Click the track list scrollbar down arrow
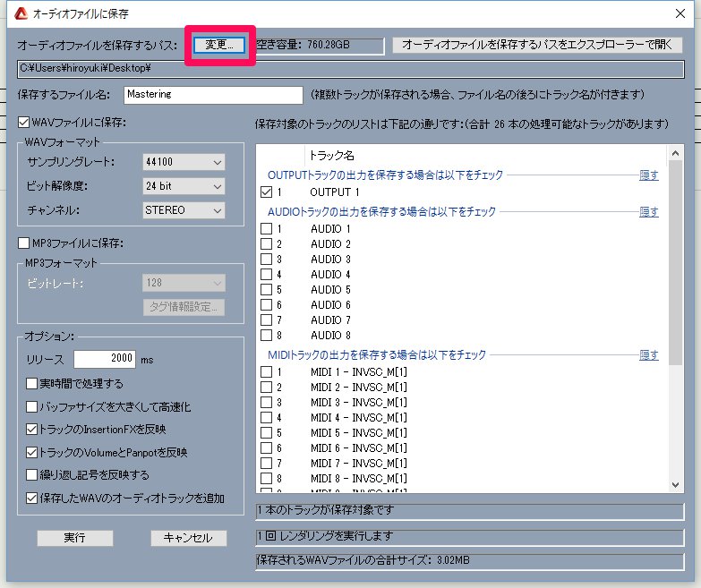The height and width of the screenshot is (588, 701). click(676, 484)
